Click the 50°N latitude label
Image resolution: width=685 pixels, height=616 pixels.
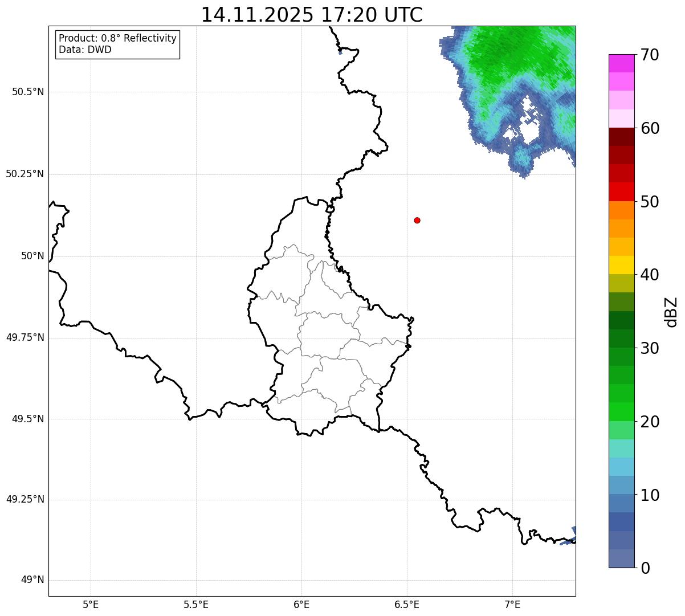[32, 256]
